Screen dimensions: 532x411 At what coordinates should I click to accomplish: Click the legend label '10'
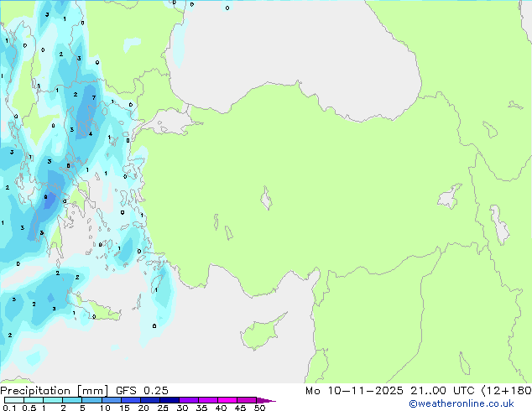click(x=105, y=408)
